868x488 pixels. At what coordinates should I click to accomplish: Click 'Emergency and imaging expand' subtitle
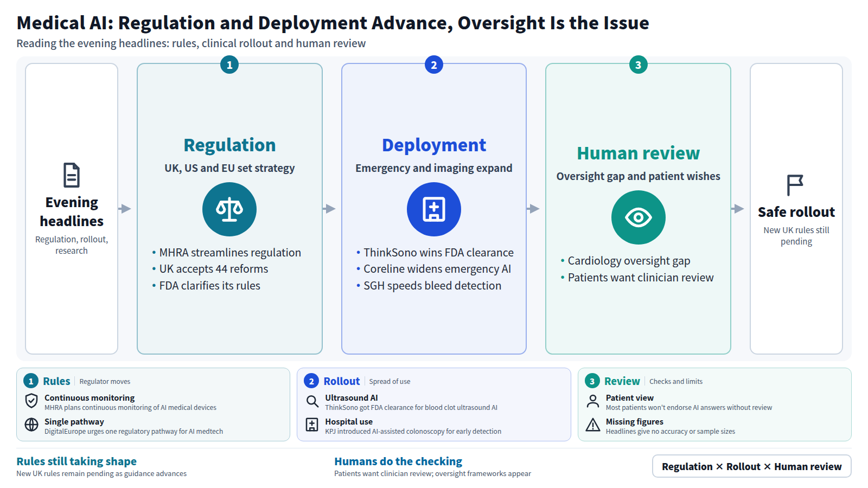434,168
